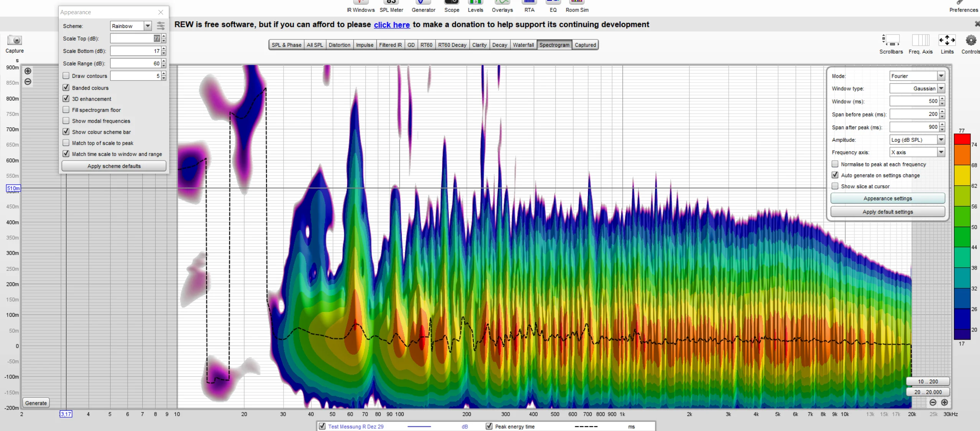Open the Frequency axis X axis dropdown

[941, 152]
